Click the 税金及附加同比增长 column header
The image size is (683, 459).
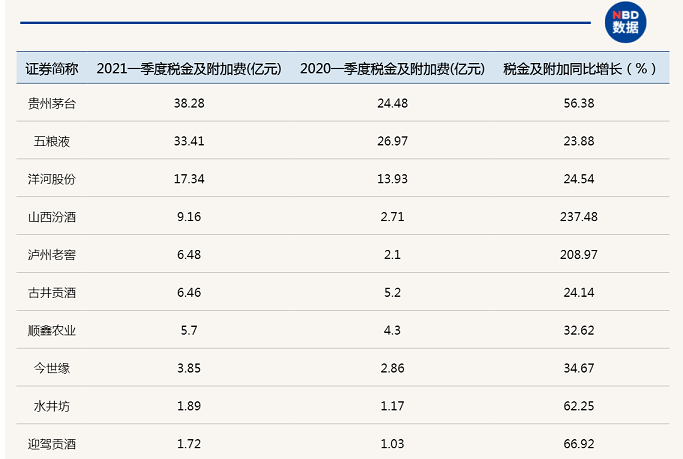point(579,69)
